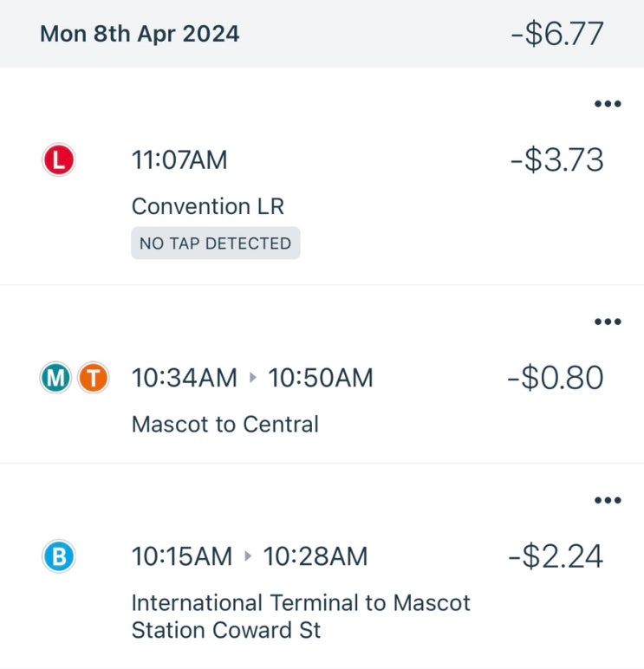644x669 pixels.
Task: Click the -$3.73 light rail fare
Action: [x=556, y=160]
